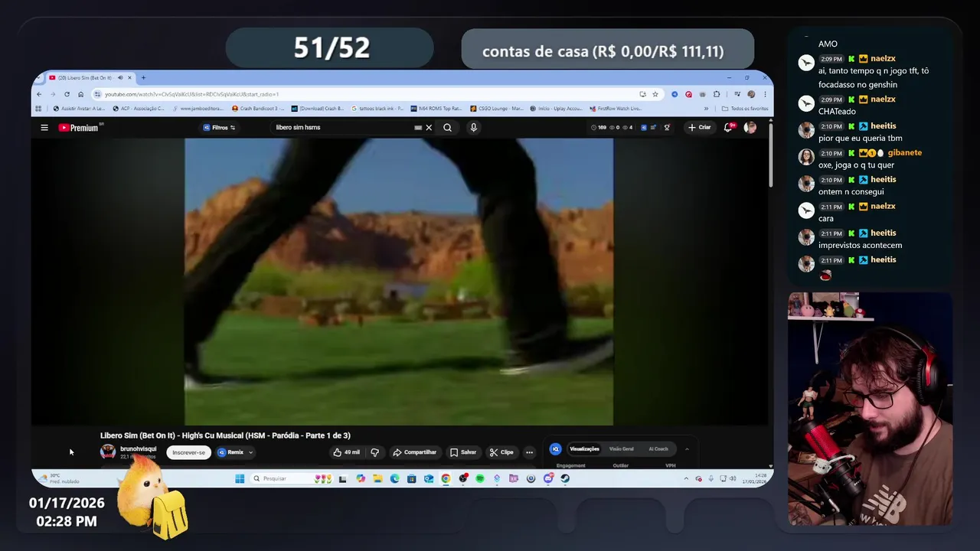The image size is (980, 551).
Task: Open a new browser tab with plus
Action: (143, 77)
